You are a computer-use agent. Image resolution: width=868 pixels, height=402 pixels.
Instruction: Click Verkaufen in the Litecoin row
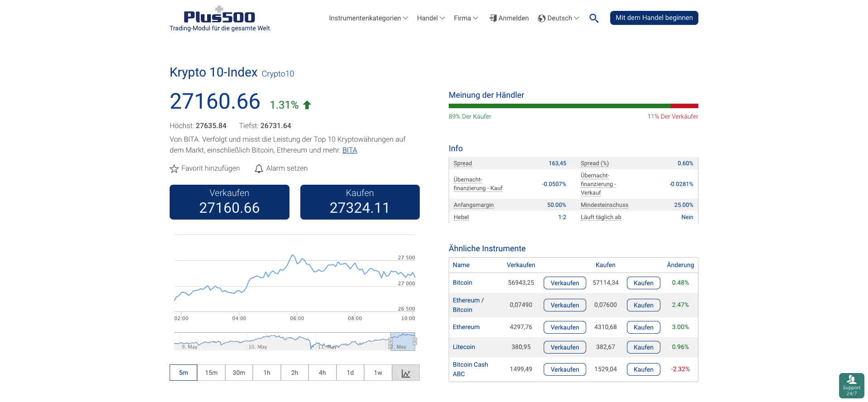pos(565,347)
